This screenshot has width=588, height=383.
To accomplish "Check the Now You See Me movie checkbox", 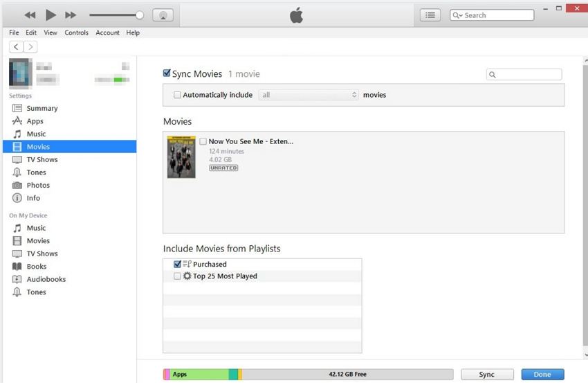I will [203, 141].
